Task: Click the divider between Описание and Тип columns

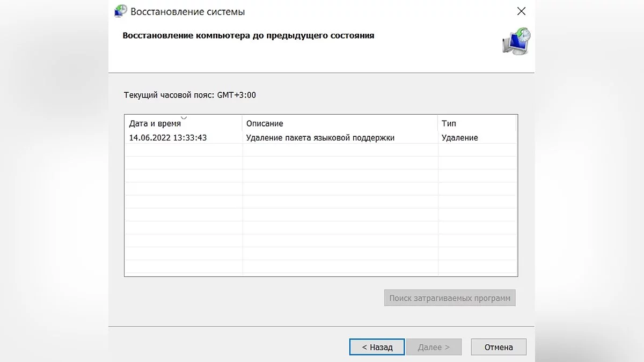Action: click(438, 124)
